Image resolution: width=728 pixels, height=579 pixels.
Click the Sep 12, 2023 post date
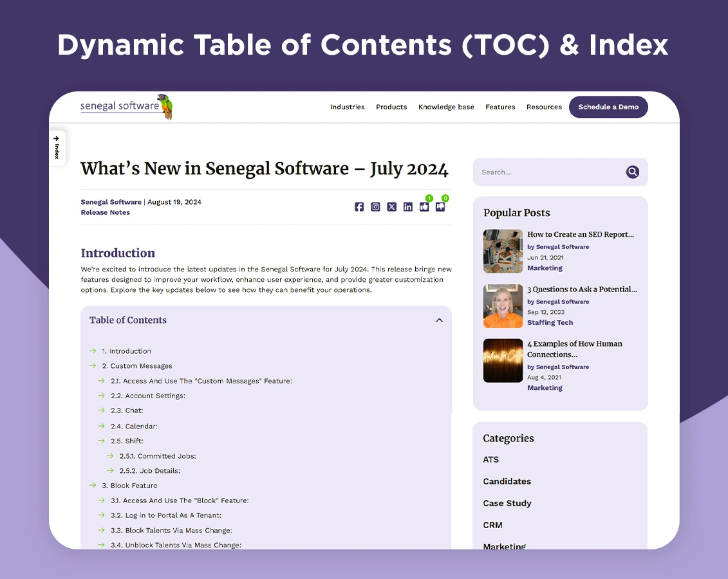pyautogui.click(x=546, y=312)
